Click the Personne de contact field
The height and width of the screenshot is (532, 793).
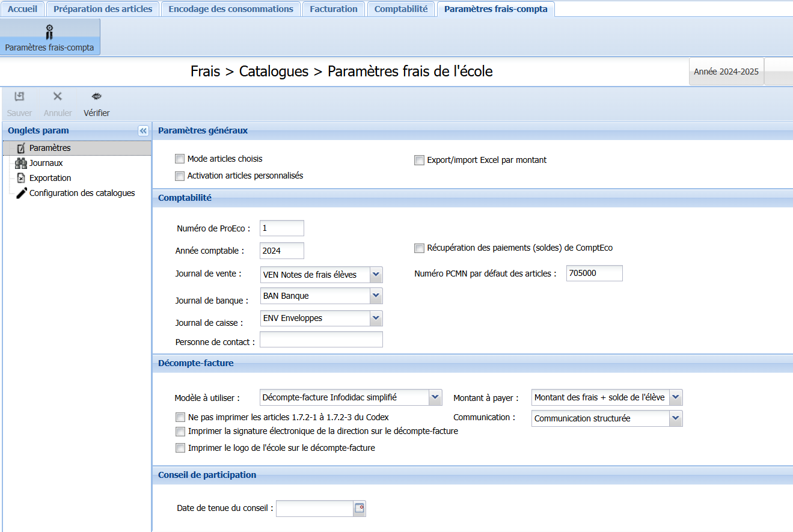pyautogui.click(x=321, y=340)
